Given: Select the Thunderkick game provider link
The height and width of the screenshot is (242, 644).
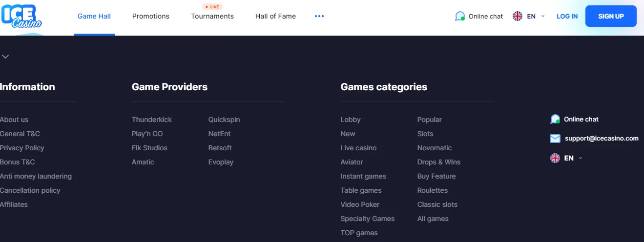Looking at the screenshot, I should pyautogui.click(x=152, y=120).
